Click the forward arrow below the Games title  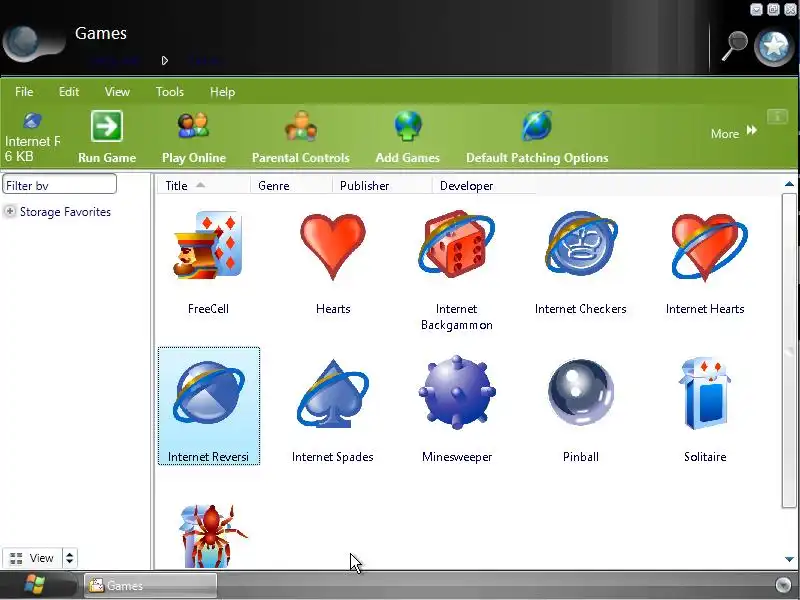point(164,61)
